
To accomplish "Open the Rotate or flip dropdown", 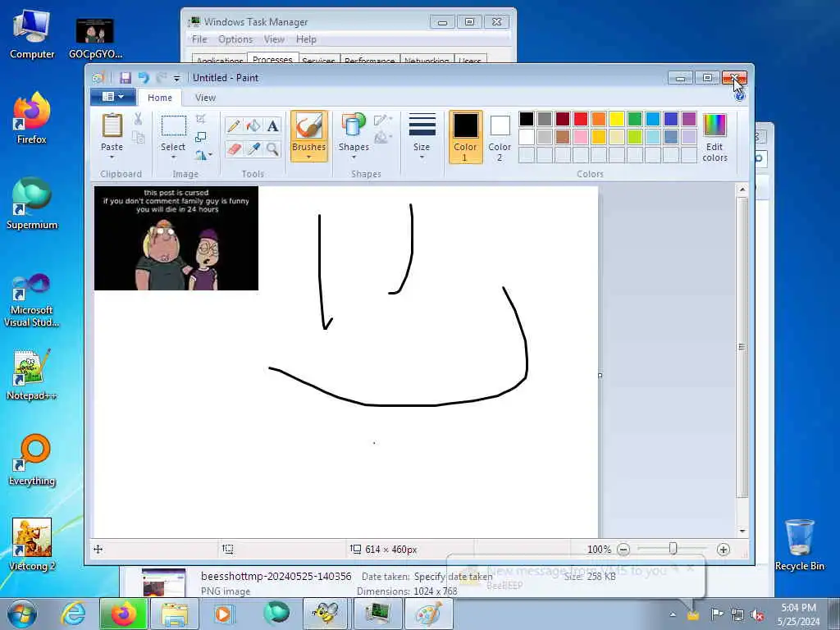I will coord(203,155).
